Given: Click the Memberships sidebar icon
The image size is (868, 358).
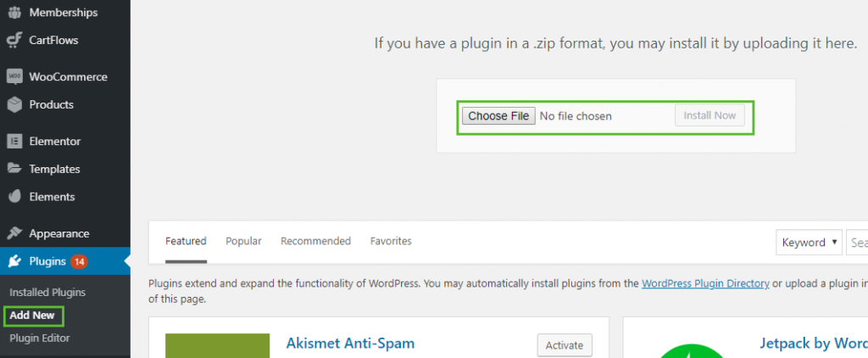Looking at the screenshot, I should (x=14, y=13).
